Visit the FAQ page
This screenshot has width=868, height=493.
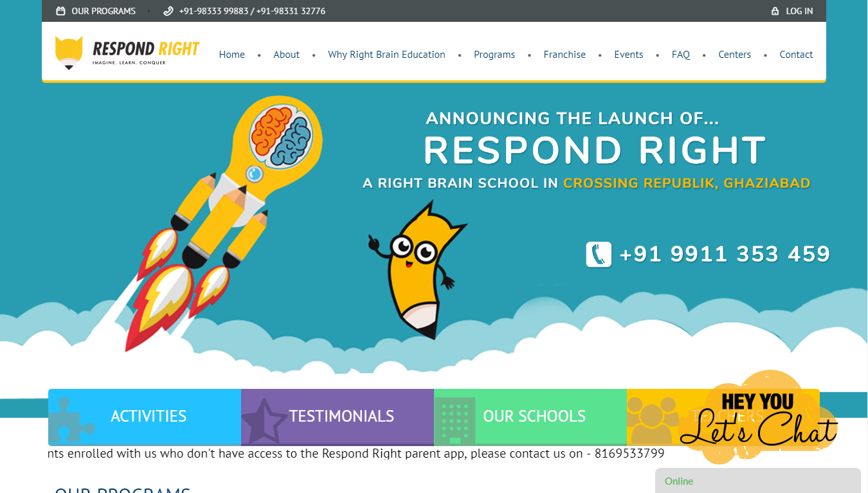point(680,55)
